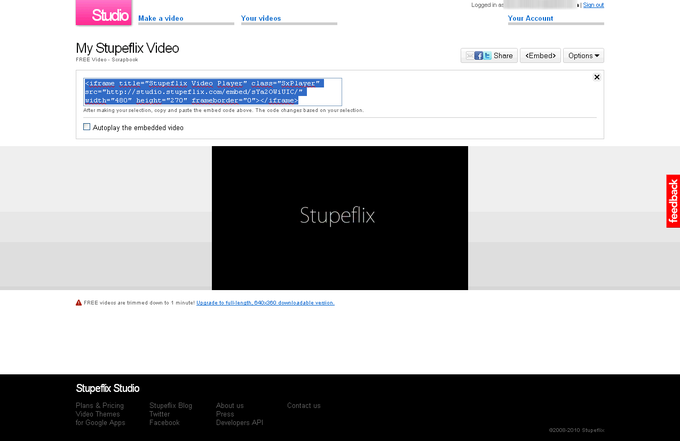Click the red warning triangle icon
The height and width of the screenshot is (441, 680).
tap(78, 303)
